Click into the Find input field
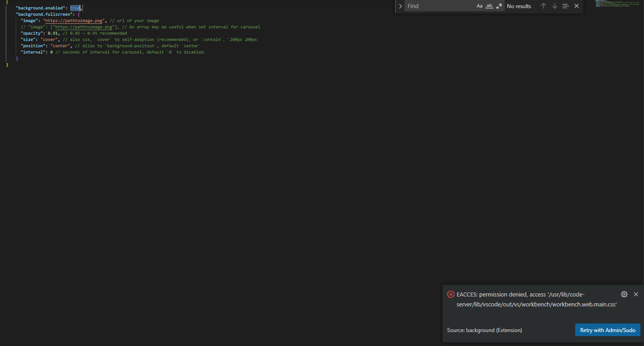 (x=440, y=6)
